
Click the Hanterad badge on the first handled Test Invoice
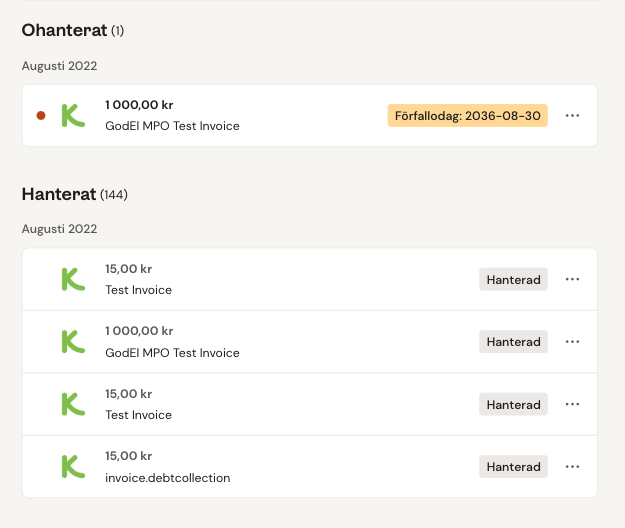(513, 279)
